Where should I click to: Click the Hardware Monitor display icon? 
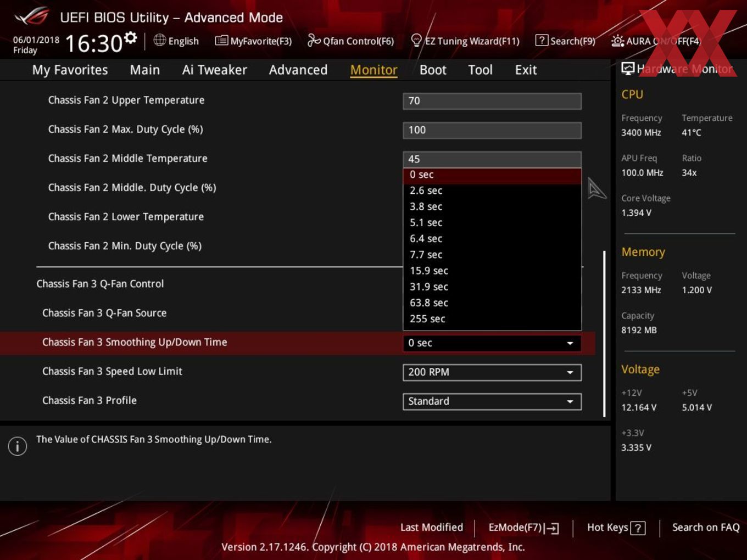[628, 69]
